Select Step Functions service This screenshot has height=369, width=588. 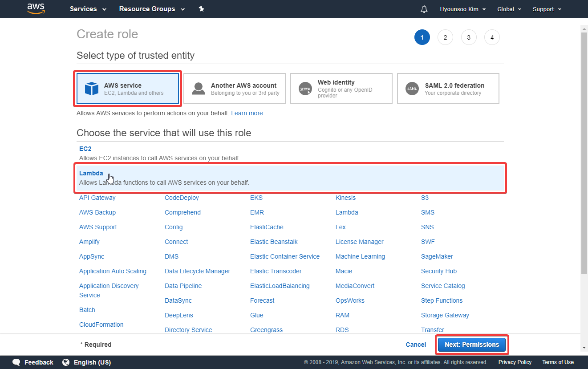(x=442, y=300)
